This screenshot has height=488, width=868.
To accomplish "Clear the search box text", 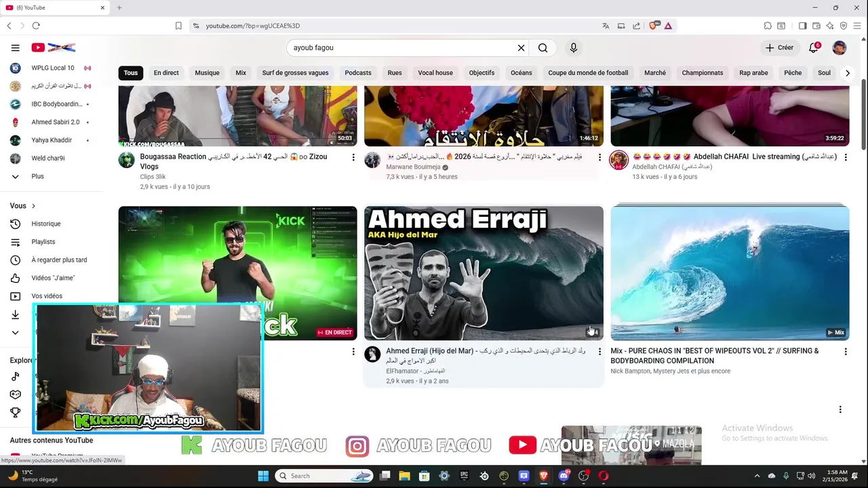I will pos(521,48).
